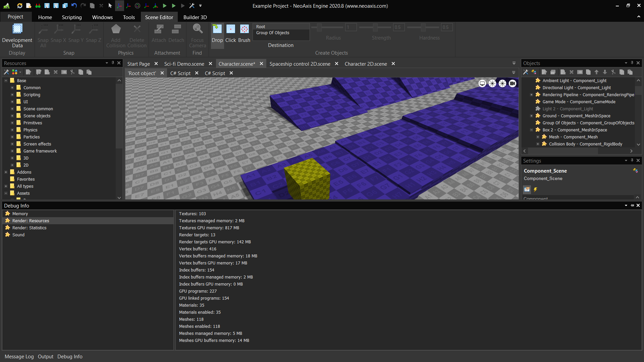
Task: Toggle the select cursor mode in toolbar
Action: (x=110, y=6)
